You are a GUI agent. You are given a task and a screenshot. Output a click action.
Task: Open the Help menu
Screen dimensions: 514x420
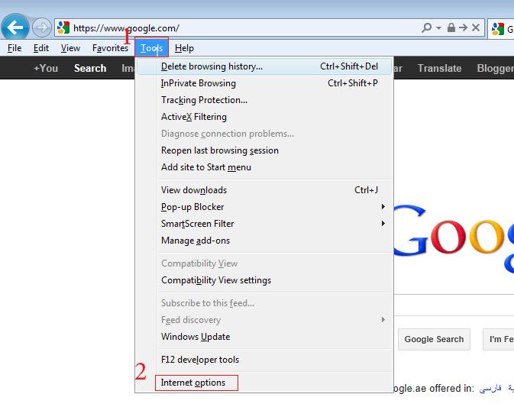pos(184,48)
